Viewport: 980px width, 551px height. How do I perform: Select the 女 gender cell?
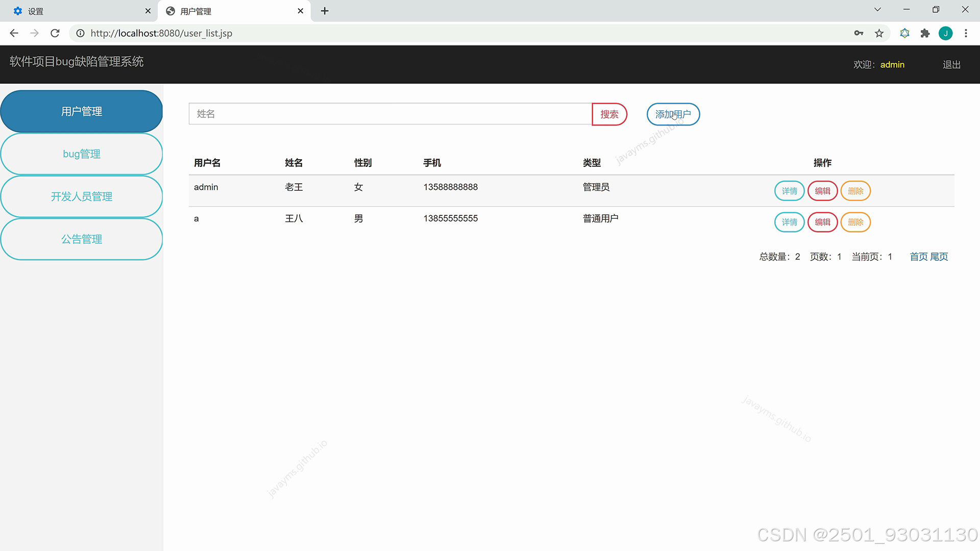click(x=359, y=187)
